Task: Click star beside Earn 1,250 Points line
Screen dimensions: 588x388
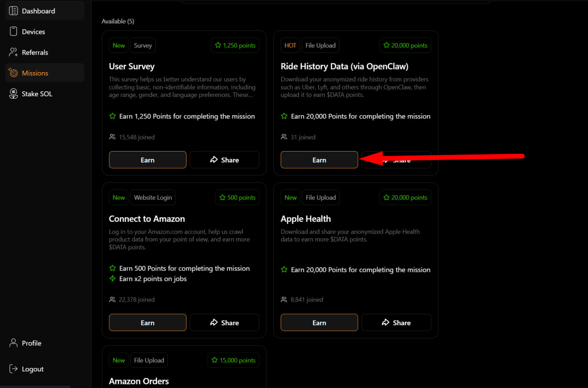Action: tap(113, 116)
